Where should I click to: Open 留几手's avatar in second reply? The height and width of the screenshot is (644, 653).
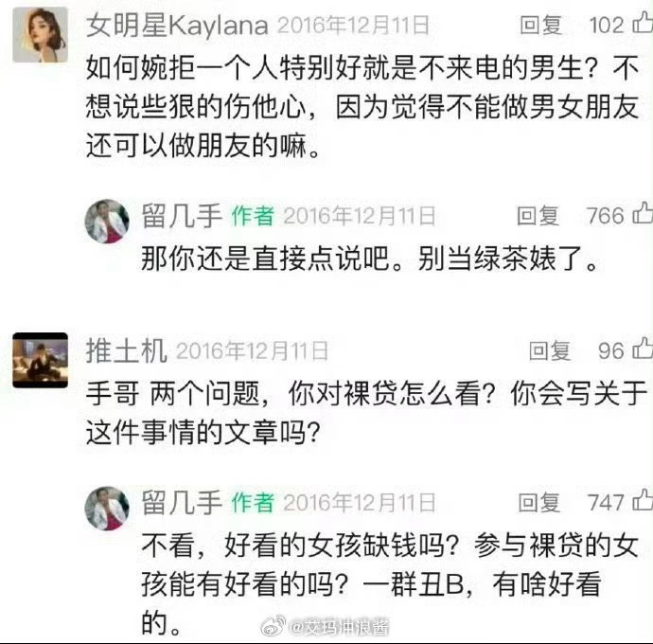[107, 509]
